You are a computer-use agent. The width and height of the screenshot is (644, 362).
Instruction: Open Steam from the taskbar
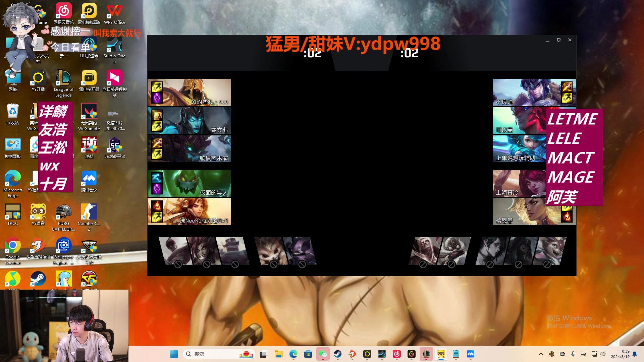[338, 354]
